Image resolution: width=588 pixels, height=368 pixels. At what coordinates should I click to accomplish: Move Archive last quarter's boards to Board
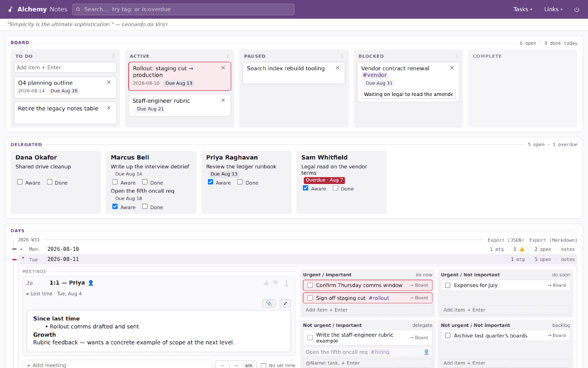coord(557,336)
